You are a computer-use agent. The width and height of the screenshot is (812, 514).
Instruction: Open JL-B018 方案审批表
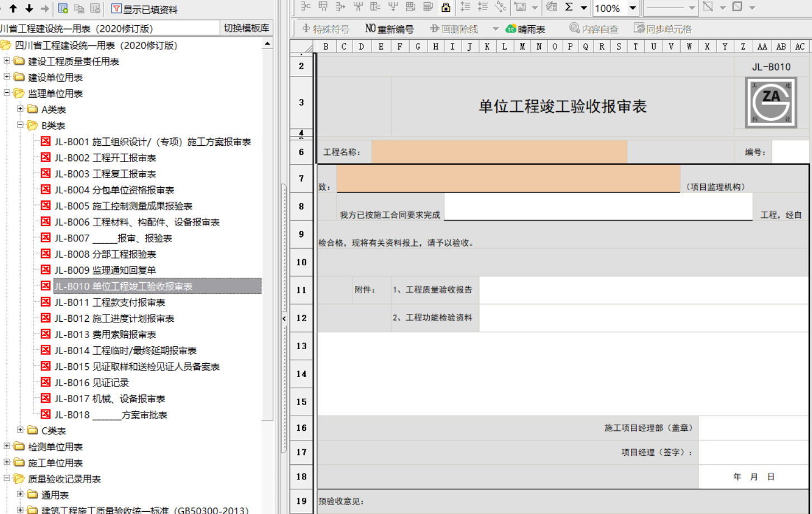(x=111, y=415)
